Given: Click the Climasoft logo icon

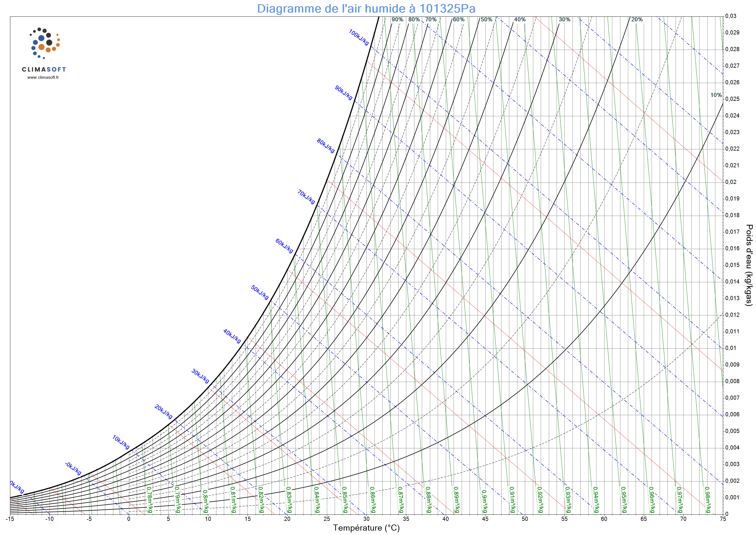Looking at the screenshot, I should click(x=45, y=43).
